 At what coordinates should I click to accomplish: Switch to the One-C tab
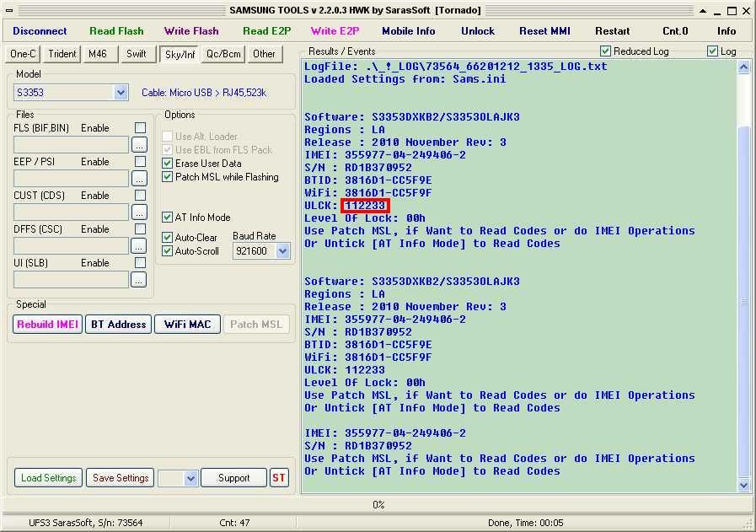click(23, 54)
